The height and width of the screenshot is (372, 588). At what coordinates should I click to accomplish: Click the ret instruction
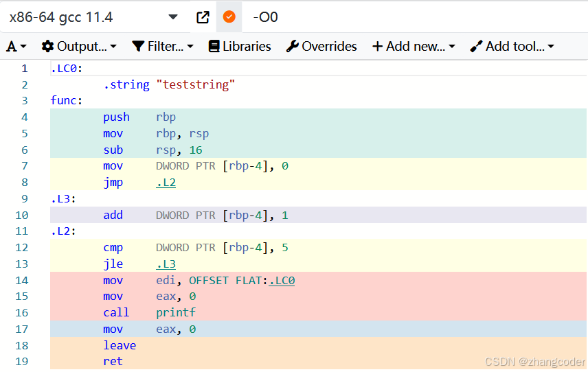[113, 362]
